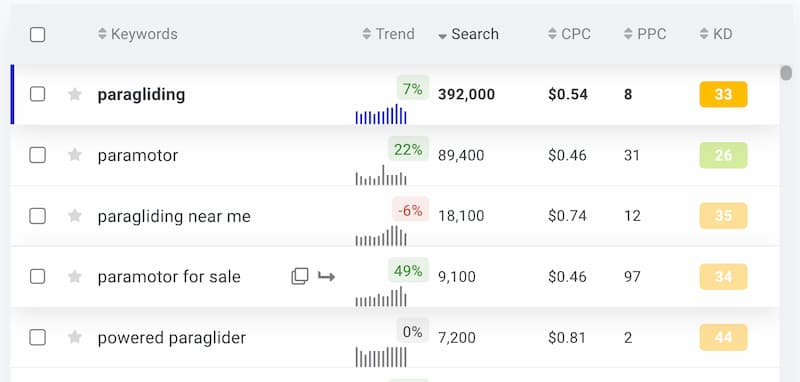
Task: Select the "paragliding" keyword text
Action: pos(141,95)
